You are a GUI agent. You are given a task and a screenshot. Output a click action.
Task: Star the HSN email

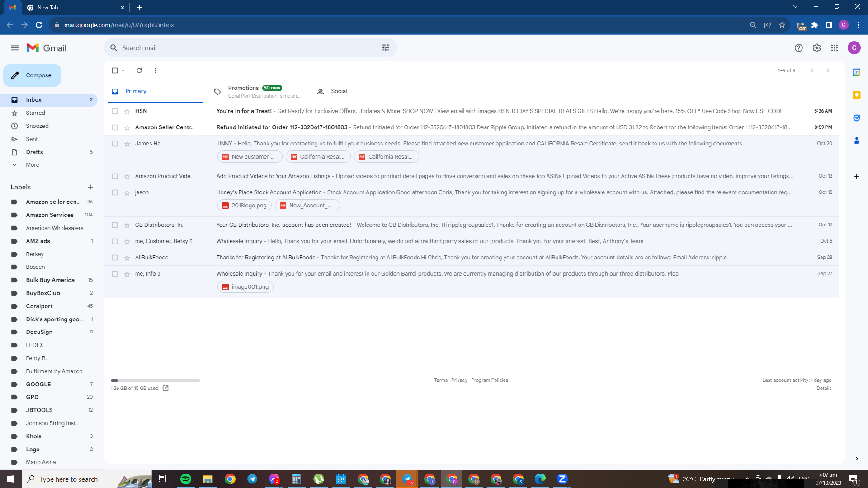point(127,111)
